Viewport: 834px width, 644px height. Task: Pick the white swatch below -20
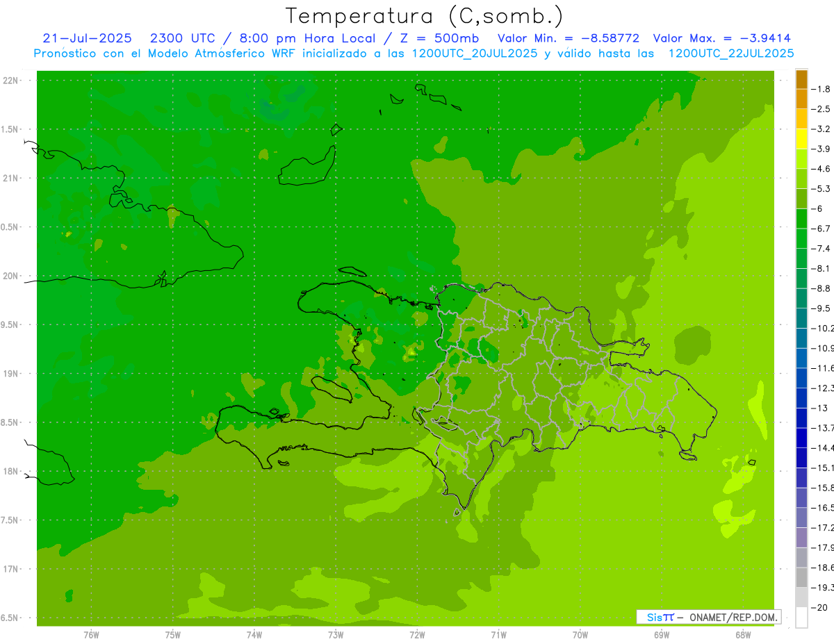point(801,617)
